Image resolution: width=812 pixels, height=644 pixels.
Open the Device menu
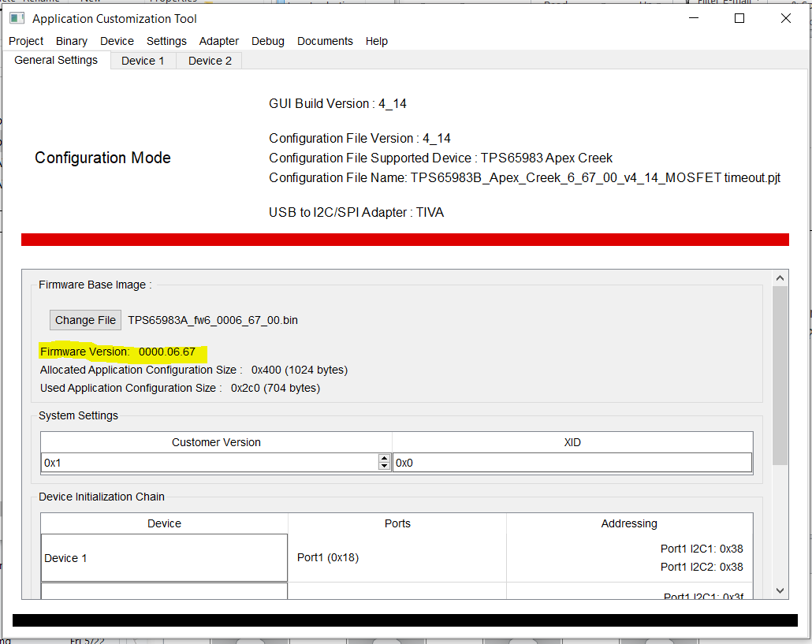[x=117, y=41]
